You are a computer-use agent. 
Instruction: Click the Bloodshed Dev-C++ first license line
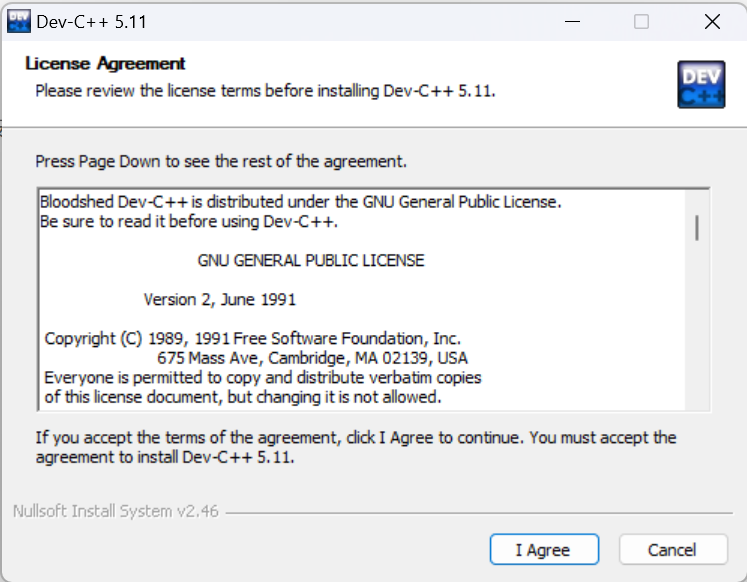point(301,202)
